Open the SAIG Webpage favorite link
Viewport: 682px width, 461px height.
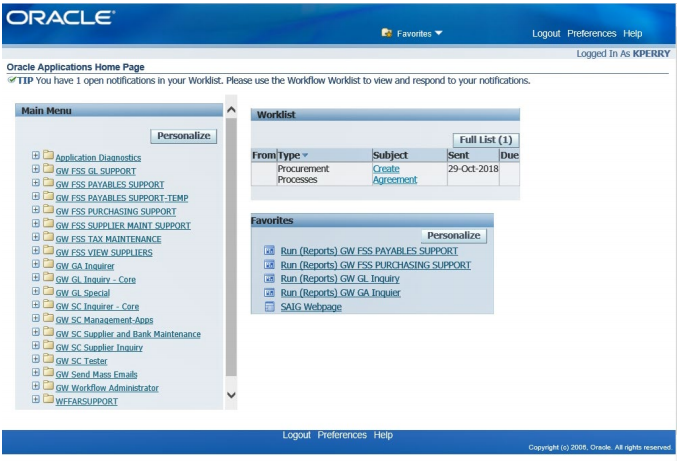[311, 307]
